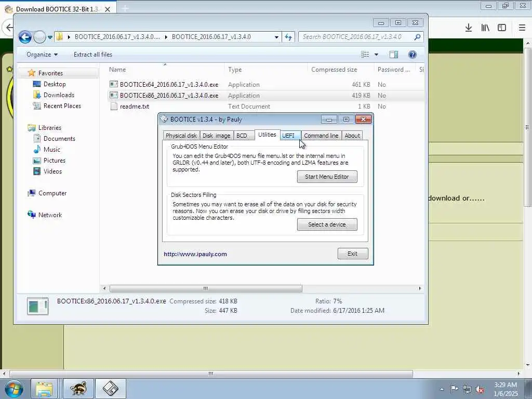Image resolution: width=532 pixels, height=399 pixels.
Task: Click the Start Menu Editor button
Action: (327, 177)
